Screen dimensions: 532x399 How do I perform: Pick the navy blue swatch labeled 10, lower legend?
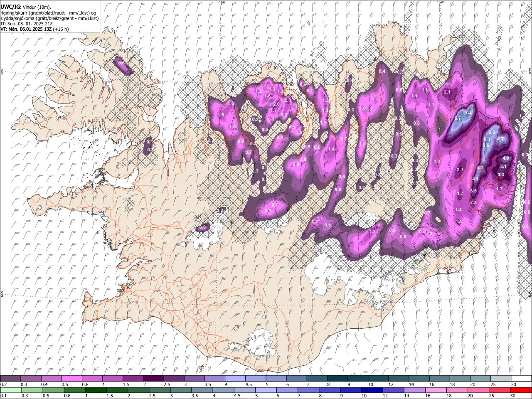(x=372, y=390)
